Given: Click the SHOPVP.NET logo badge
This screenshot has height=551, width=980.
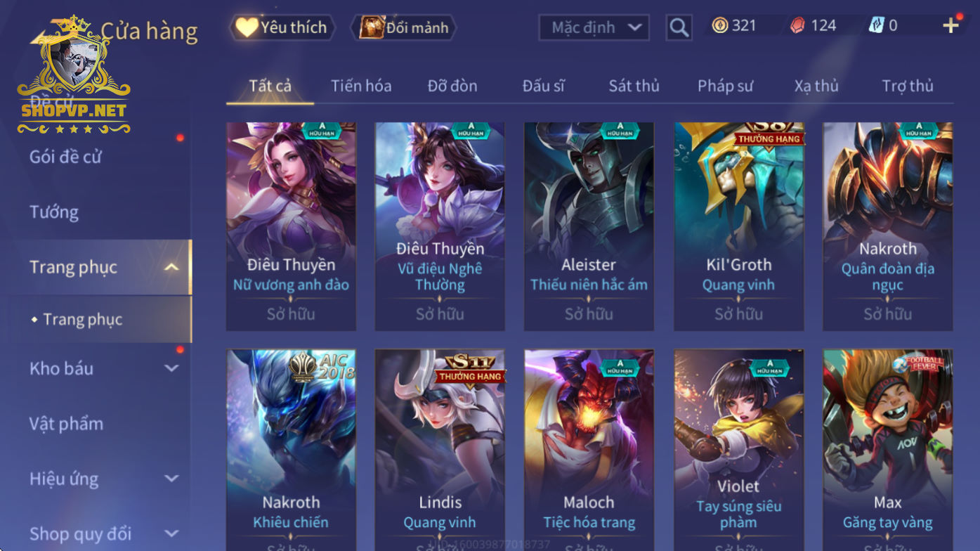Looking at the screenshot, I should click(x=74, y=75).
